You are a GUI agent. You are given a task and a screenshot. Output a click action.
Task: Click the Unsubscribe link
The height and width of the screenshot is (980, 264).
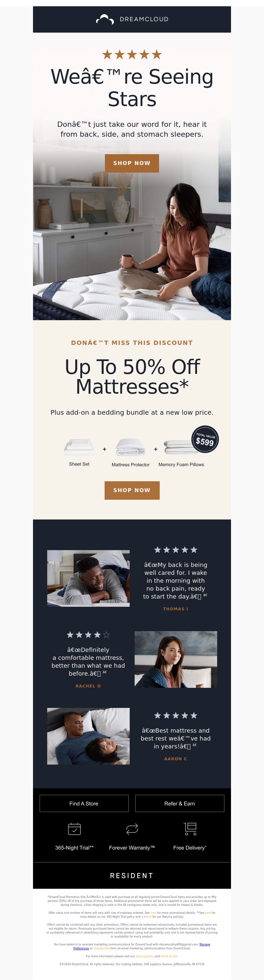[x=101, y=948]
